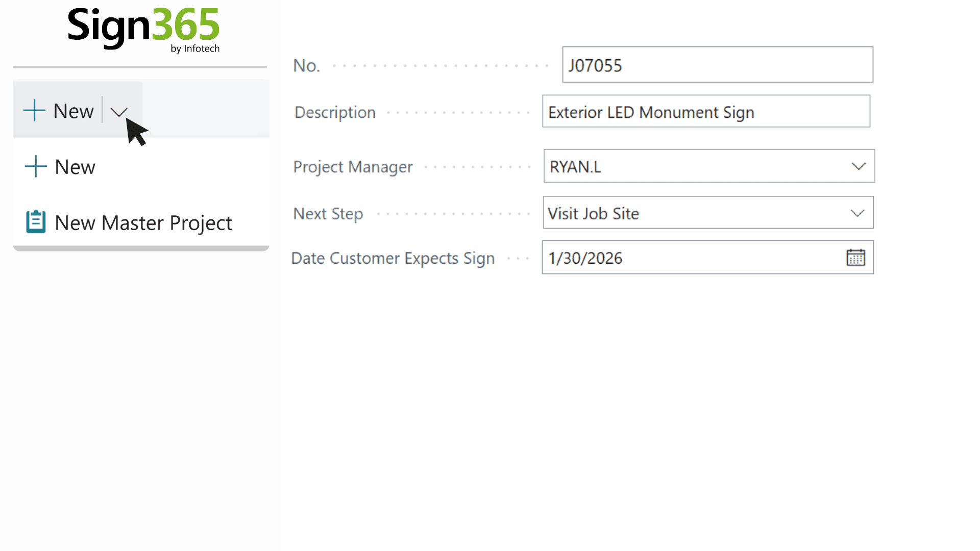Click the Sign365 logo
Image resolution: width=980 pixels, height=551 pixels.
point(143,26)
